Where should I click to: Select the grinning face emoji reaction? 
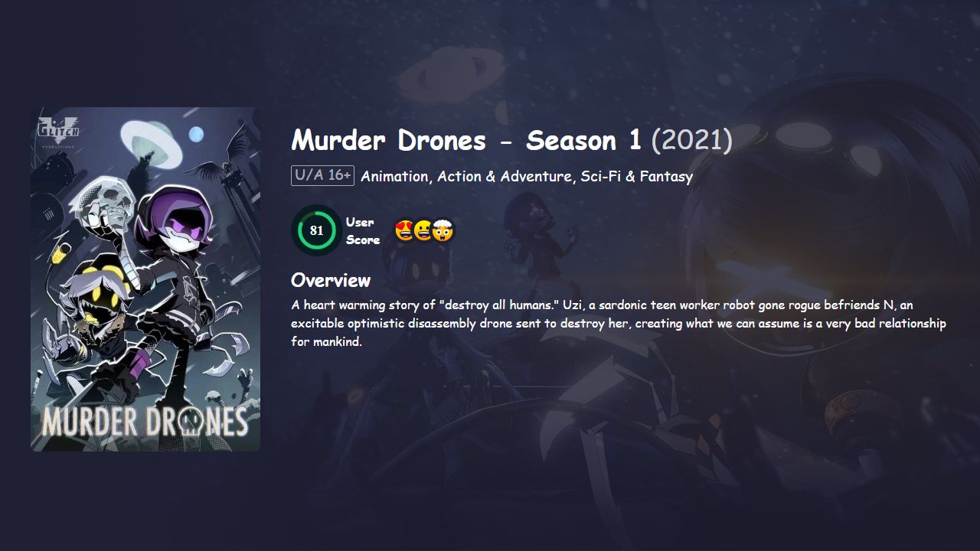[x=423, y=230]
